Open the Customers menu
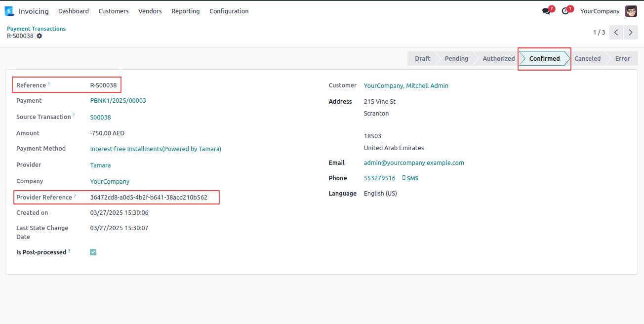Viewport: 644px width, 324px height. (114, 11)
